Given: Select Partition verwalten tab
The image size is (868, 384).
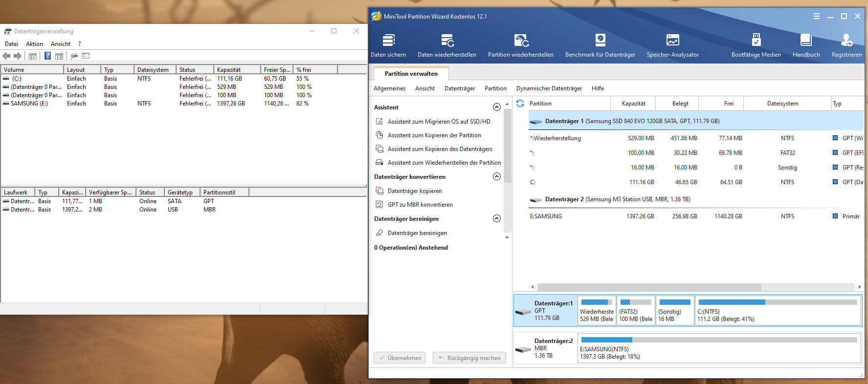Looking at the screenshot, I should pos(411,74).
